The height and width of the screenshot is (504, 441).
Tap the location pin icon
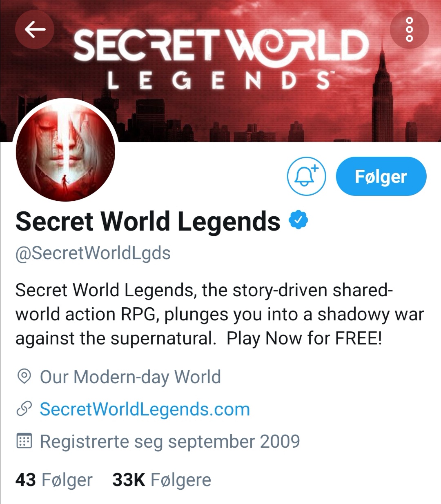(24, 377)
